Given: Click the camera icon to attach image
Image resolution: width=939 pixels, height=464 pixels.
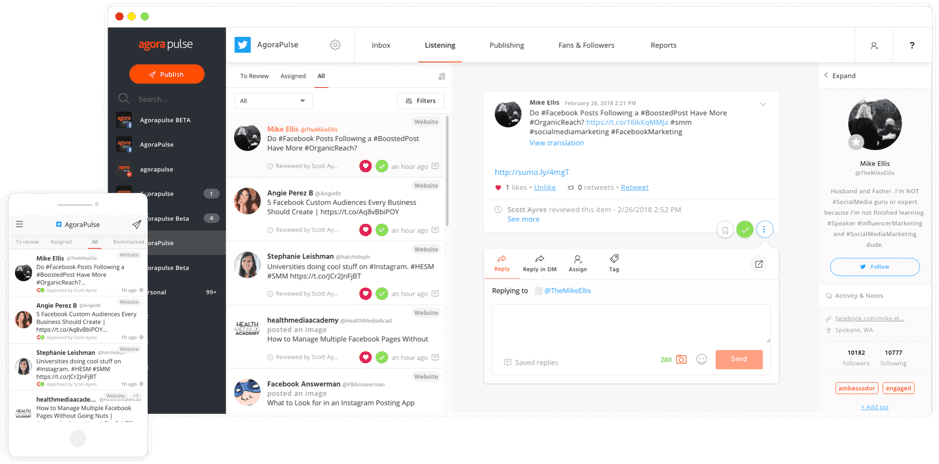Looking at the screenshot, I should coord(681,359).
